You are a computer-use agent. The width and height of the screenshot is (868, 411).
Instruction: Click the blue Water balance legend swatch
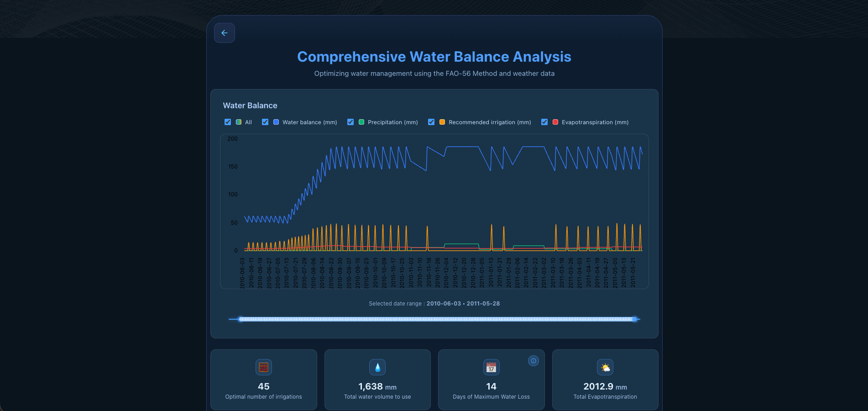tap(276, 122)
